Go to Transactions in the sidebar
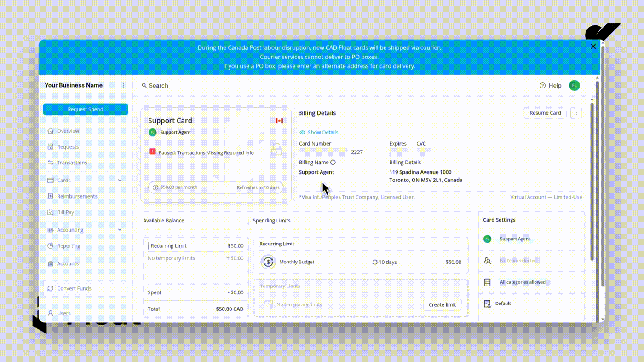Image resolution: width=644 pixels, height=362 pixels. [72, 163]
